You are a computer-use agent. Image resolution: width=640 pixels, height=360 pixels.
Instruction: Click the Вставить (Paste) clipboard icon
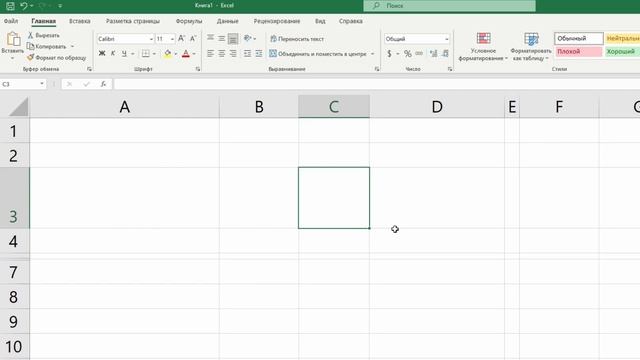pyautogui.click(x=13, y=39)
